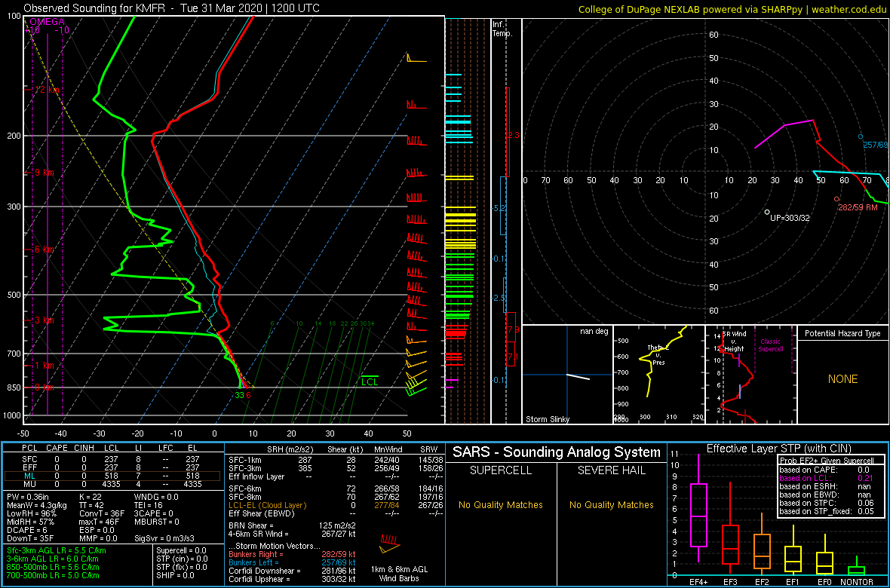Image resolution: width=890 pixels, height=588 pixels.
Task: Select the green LCL marker on the skew-T
Action: coord(370,381)
